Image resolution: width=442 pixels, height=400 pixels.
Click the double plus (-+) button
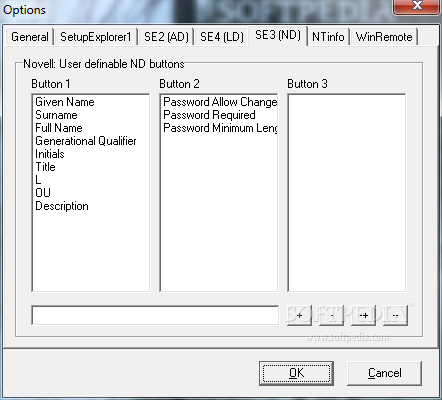[363, 315]
